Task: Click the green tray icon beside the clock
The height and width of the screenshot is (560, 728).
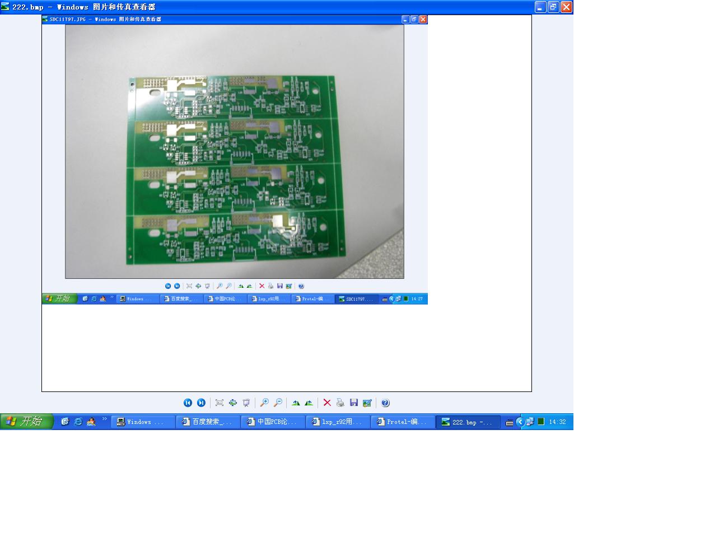Action: pos(541,422)
